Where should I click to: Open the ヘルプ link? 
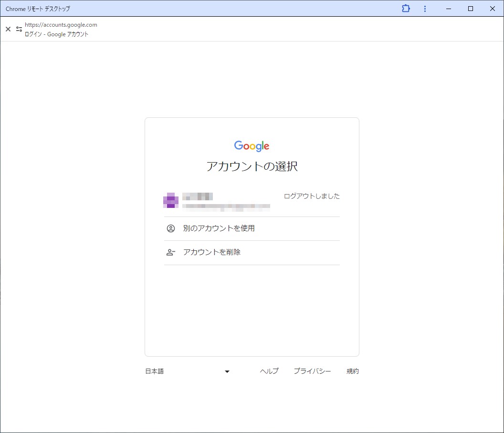tap(269, 371)
